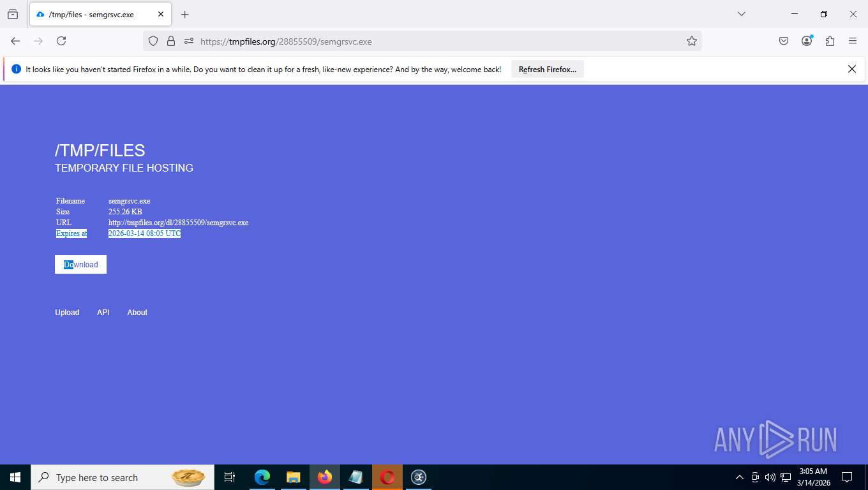
Task: Open the Windows Start menu
Action: [15, 477]
